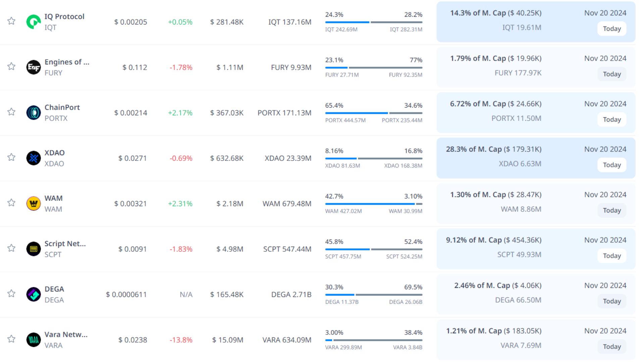The image size is (644, 362).
Task: Click the Vara Network logo icon
Action: (x=34, y=340)
